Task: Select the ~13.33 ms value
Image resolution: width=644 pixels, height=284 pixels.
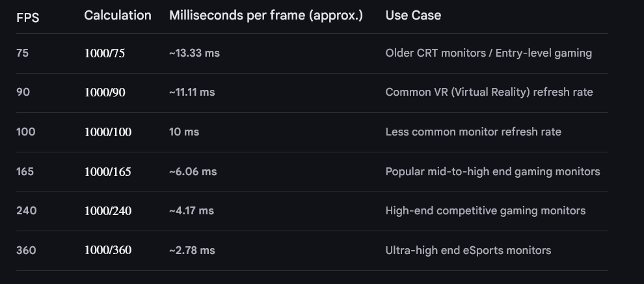Action: coord(195,53)
